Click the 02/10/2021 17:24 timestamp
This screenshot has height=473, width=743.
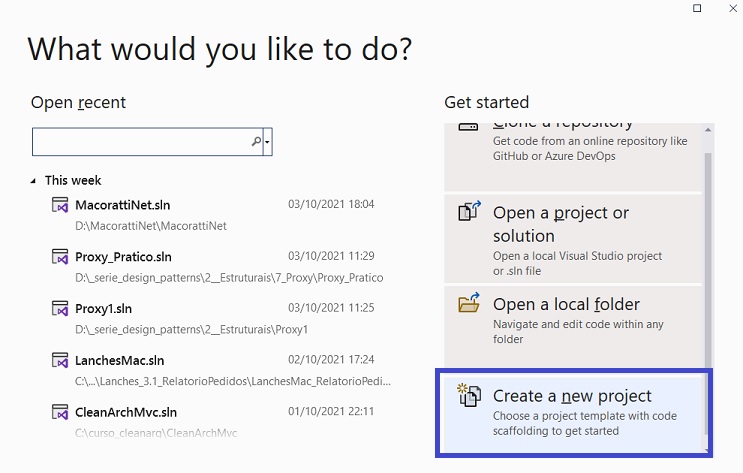coord(331,359)
